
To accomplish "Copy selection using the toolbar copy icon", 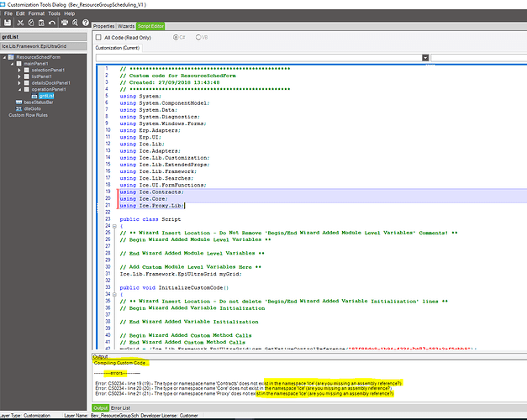I will click(31, 23).
